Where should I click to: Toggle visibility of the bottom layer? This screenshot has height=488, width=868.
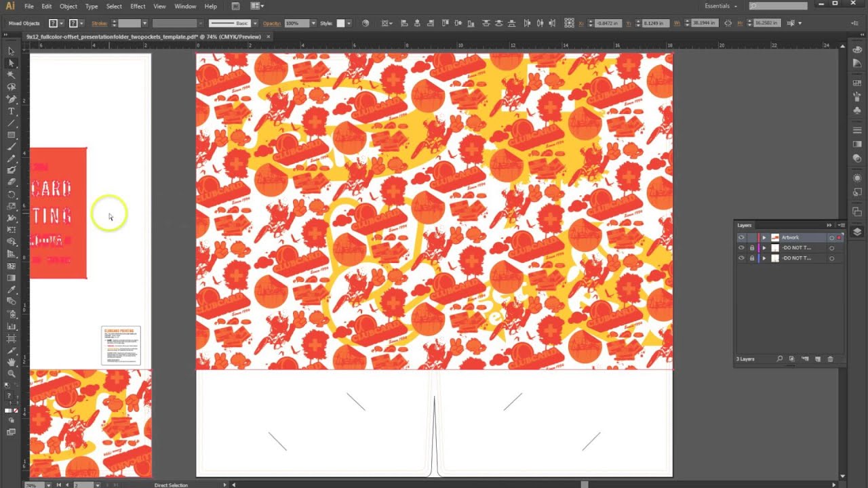pos(741,258)
